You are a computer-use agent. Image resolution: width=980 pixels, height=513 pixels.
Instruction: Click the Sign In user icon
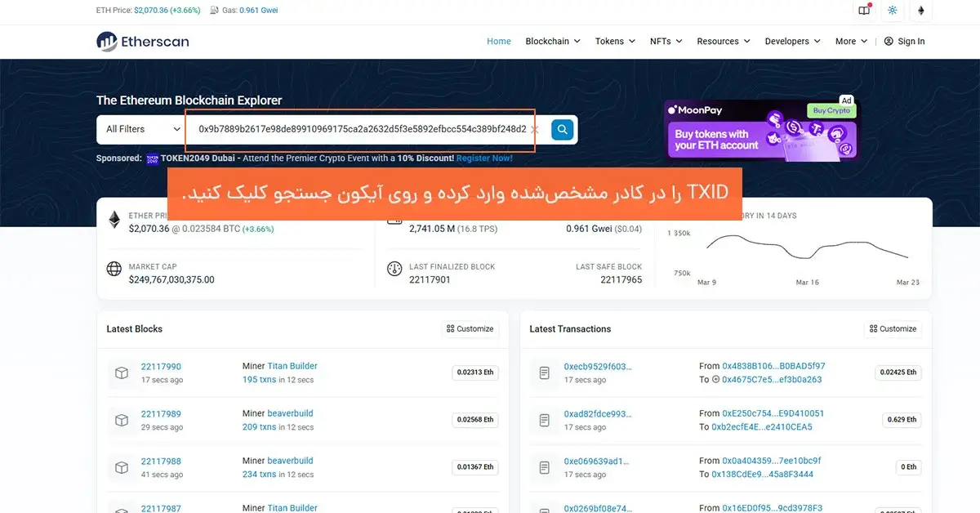point(889,41)
